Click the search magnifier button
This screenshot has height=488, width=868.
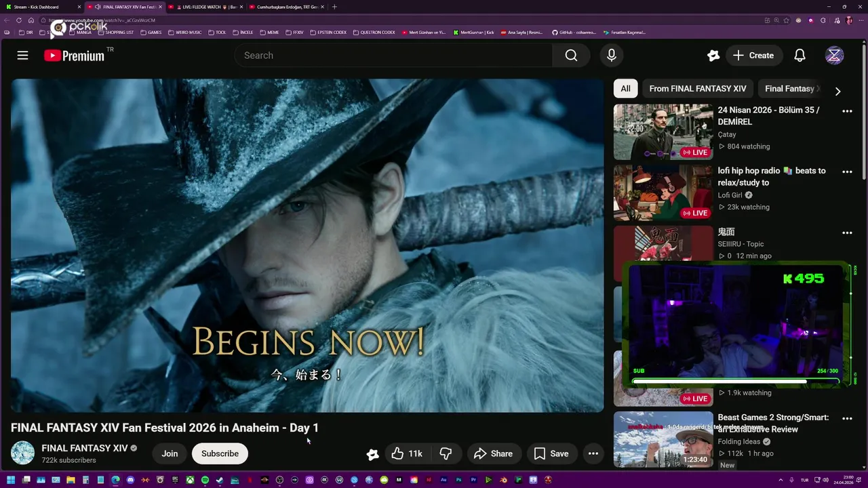(x=571, y=56)
